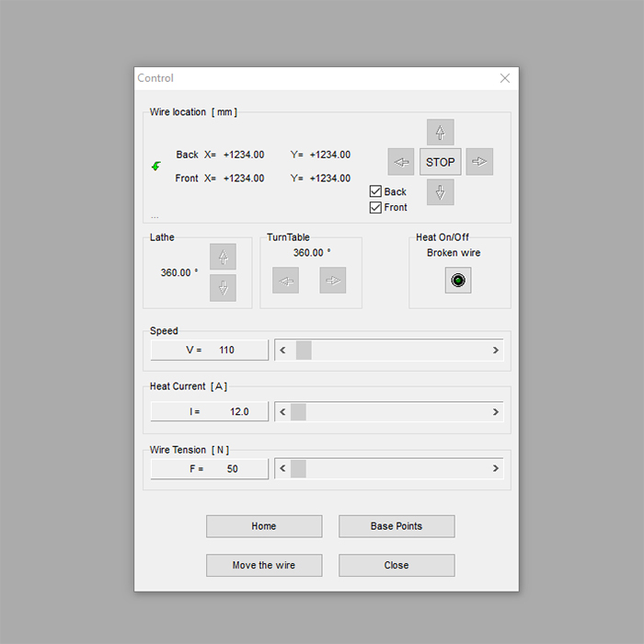Click Move the wire button
Viewport: 644px width, 644px height.
click(264, 565)
